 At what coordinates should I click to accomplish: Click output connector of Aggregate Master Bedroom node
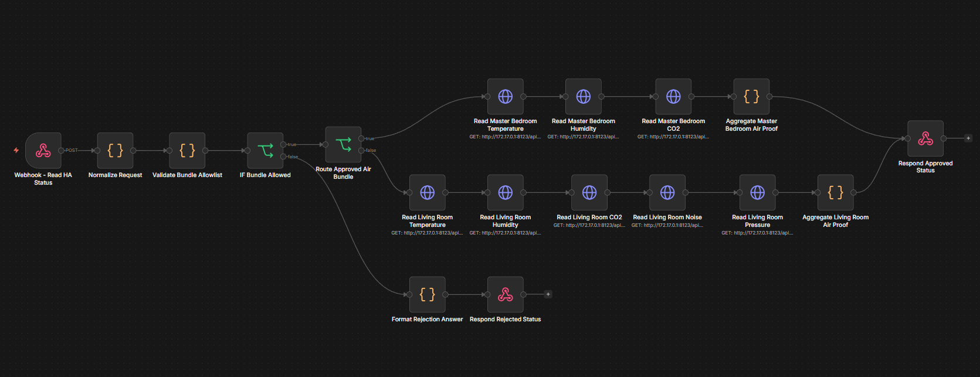[x=769, y=97]
